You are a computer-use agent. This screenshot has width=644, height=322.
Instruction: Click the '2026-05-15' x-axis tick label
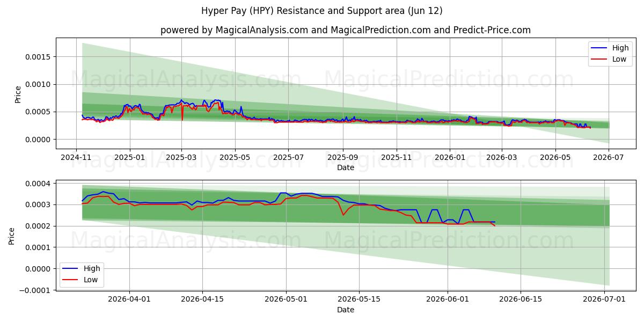pos(359,299)
